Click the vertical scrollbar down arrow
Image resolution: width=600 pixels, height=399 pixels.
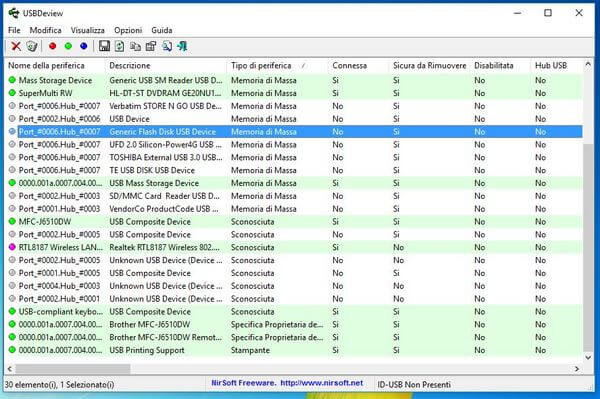pyautogui.click(x=588, y=358)
